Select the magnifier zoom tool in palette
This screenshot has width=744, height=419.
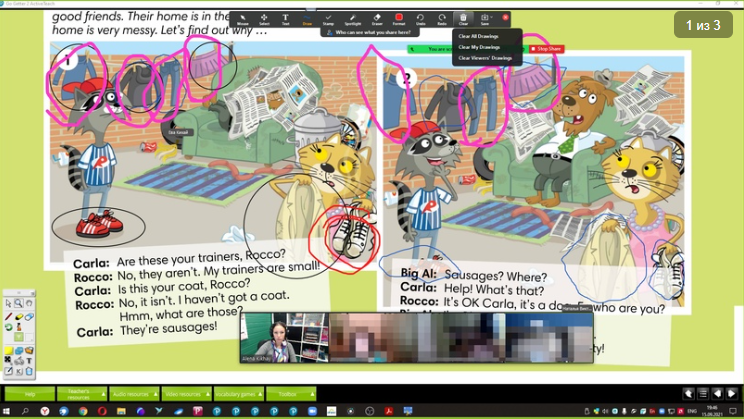coord(19,303)
